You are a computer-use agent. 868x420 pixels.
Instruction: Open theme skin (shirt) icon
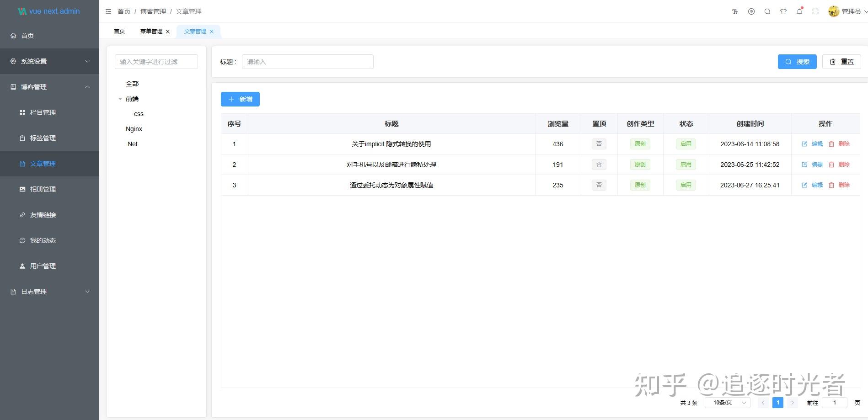[x=783, y=11]
